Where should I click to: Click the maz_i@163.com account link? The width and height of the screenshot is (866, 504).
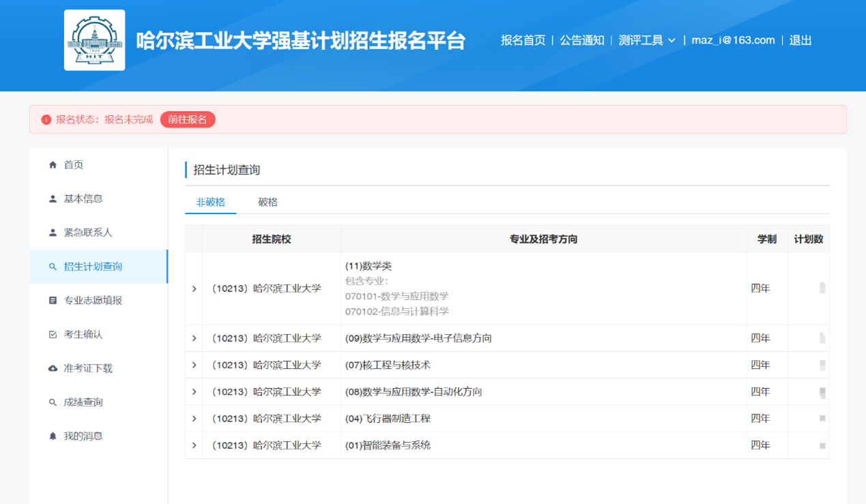(x=733, y=40)
